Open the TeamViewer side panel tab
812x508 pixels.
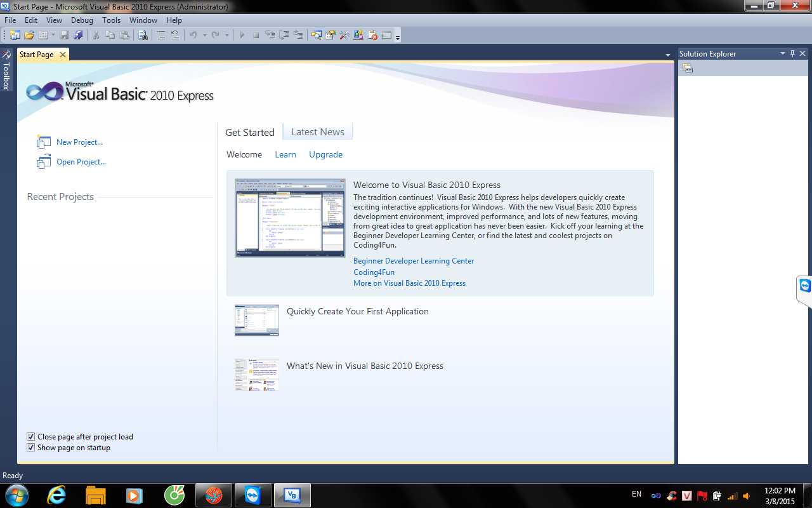click(x=804, y=292)
